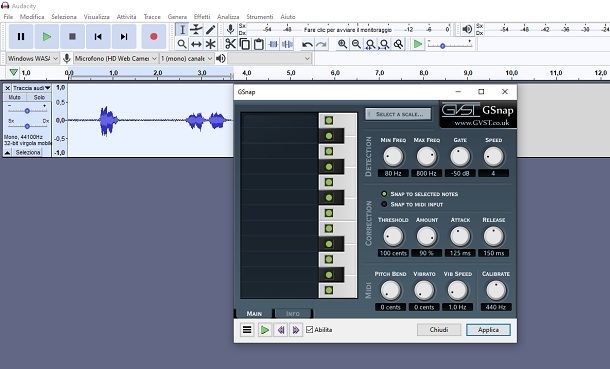Start playback with the large green Play button
Image resolution: width=610 pixels, height=369 pixels.
(47, 37)
